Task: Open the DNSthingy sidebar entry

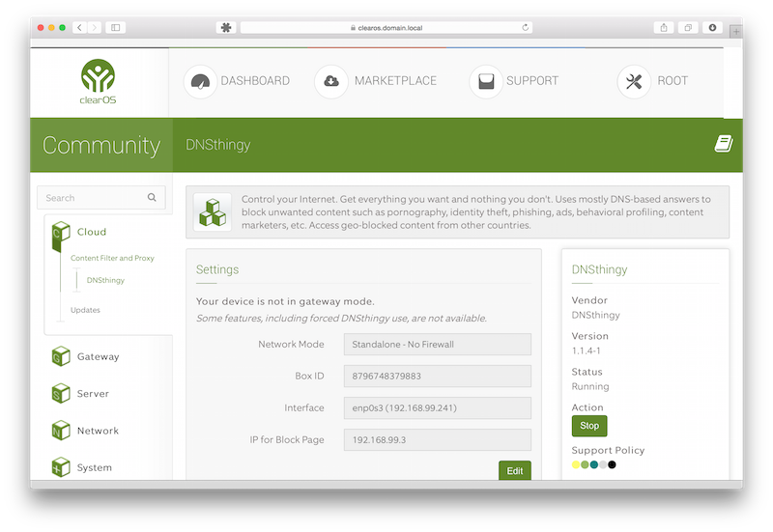Action: [x=105, y=280]
